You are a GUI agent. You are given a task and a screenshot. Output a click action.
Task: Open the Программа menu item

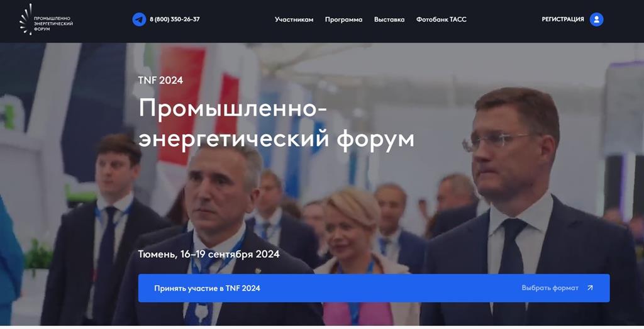[344, 20]
